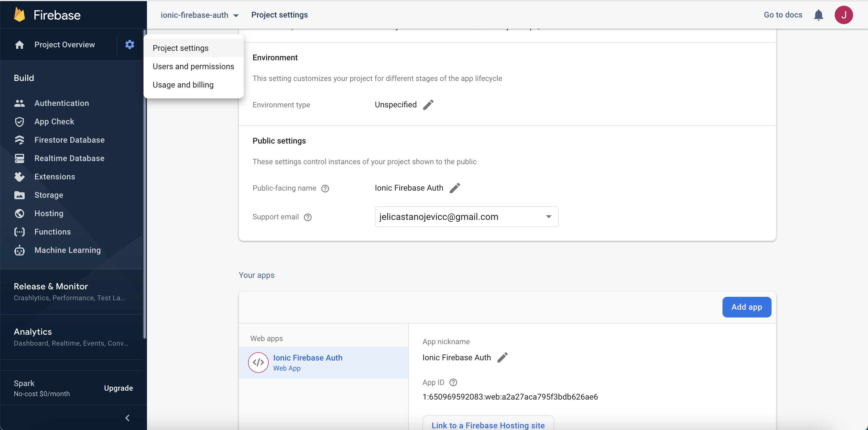Expand the Analytics section
This screenshot has width=868, height=430.
click(x=71, y=337)
